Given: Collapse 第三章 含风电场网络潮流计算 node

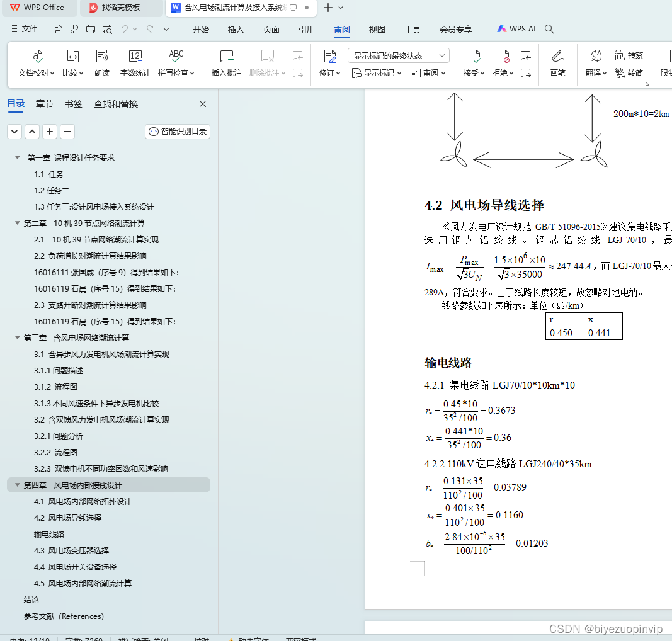Looking at the screenshot, I should pos(17,338).
